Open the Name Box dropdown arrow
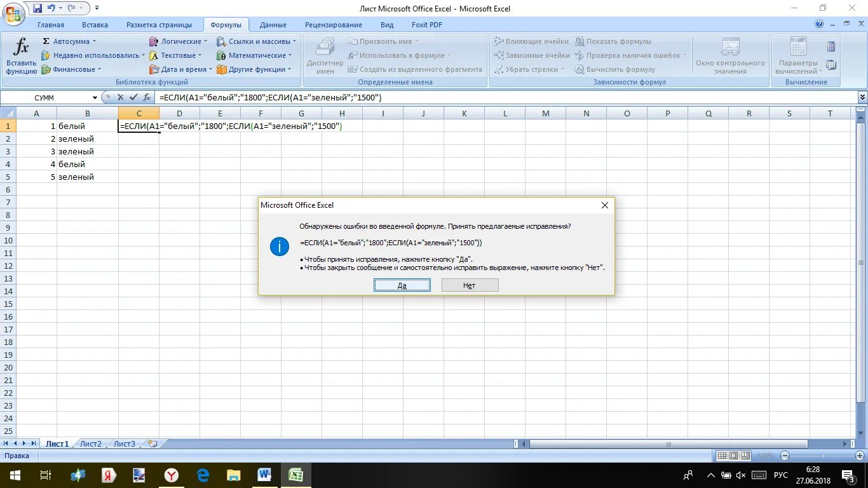The width and height of the screenshot is (868, 488). click(x=95, y=97)
